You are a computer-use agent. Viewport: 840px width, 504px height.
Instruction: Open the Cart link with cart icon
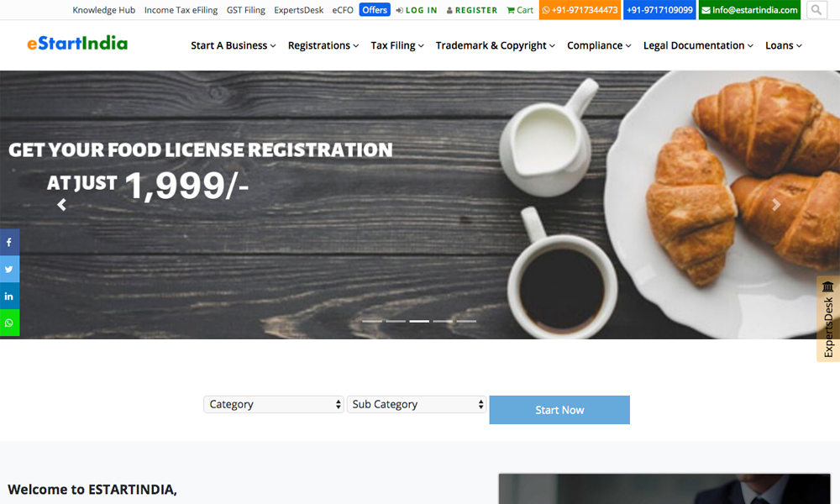point(520,10)
